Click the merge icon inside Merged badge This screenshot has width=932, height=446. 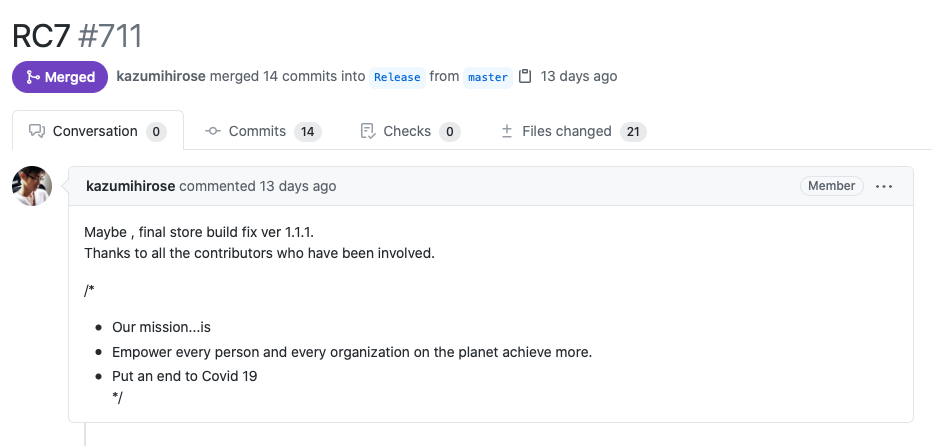[33, 77]
